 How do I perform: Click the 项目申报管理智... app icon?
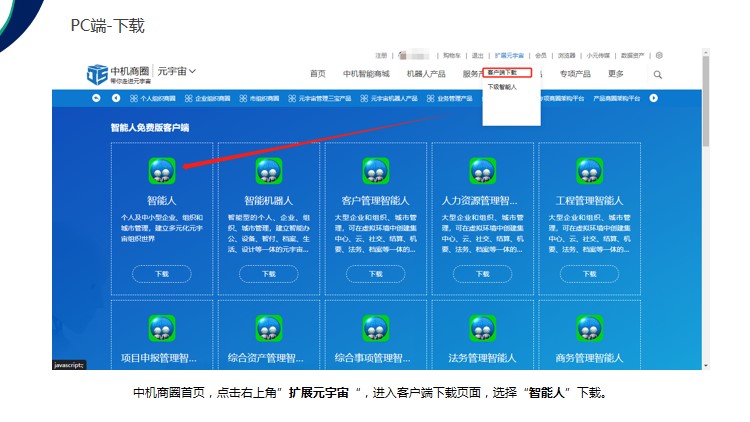[162, 328]
